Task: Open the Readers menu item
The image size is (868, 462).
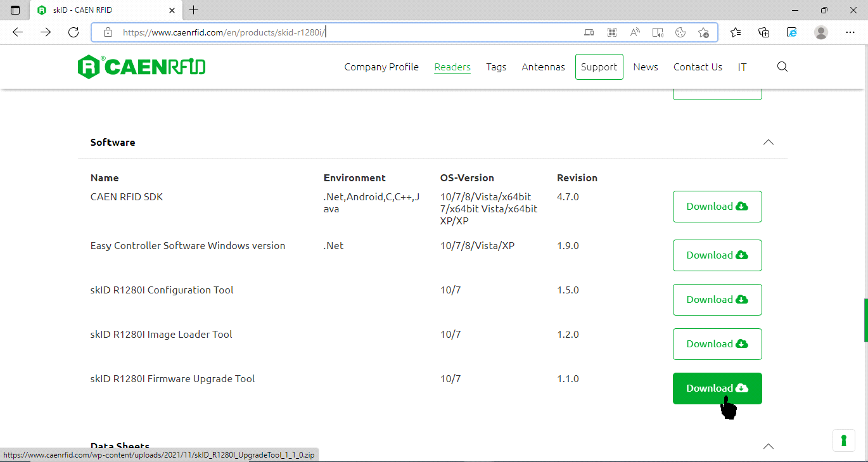Action: click(452, 67)
